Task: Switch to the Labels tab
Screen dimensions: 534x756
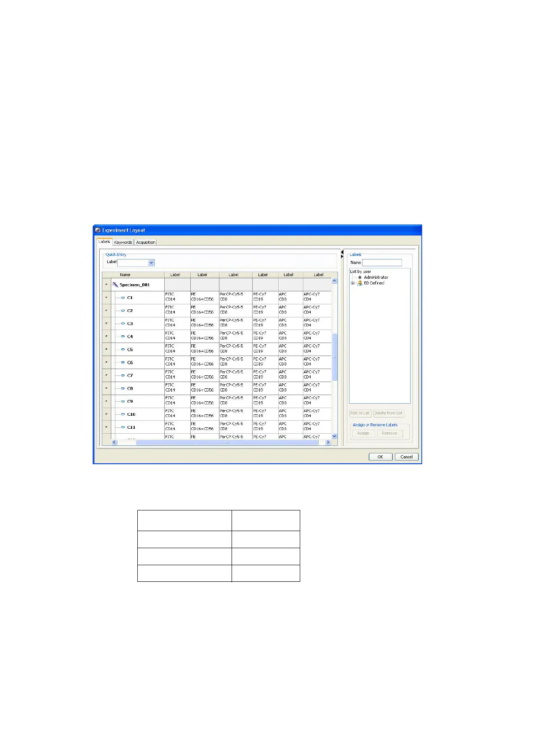Action: pyautogui.click(x=104, y=242)
